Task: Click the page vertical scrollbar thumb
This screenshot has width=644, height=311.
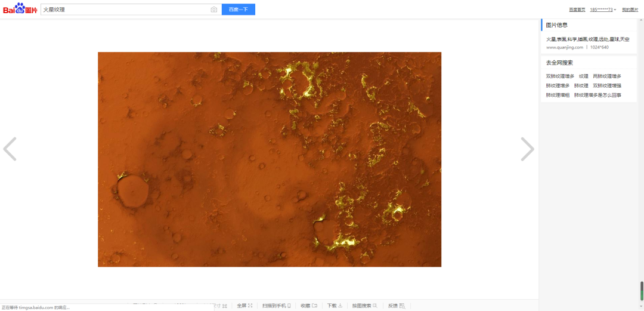Action: 642,291
